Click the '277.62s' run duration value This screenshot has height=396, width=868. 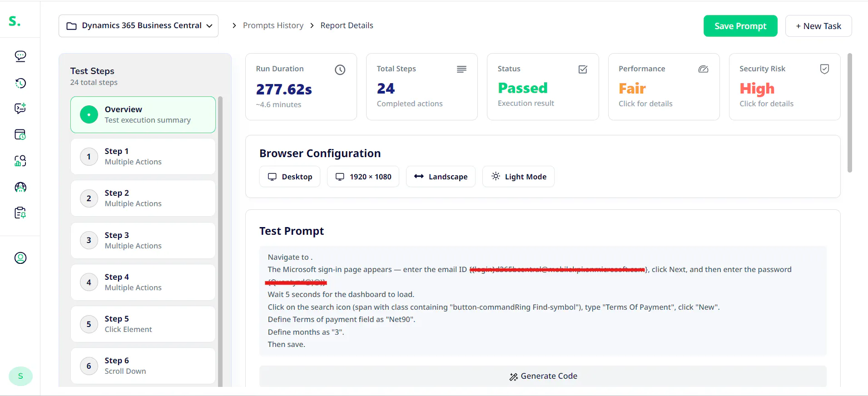click(284, 89)
